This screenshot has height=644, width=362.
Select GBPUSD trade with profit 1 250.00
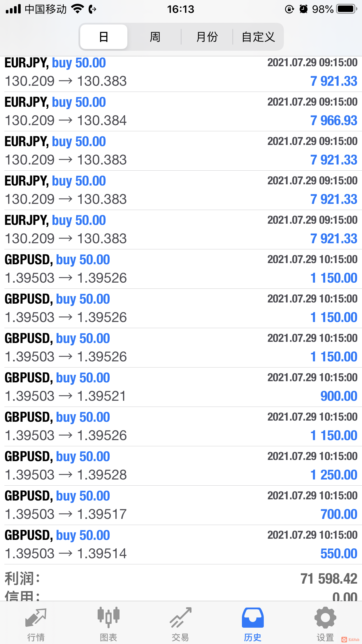pyautogui.click(x=181, y=466)
